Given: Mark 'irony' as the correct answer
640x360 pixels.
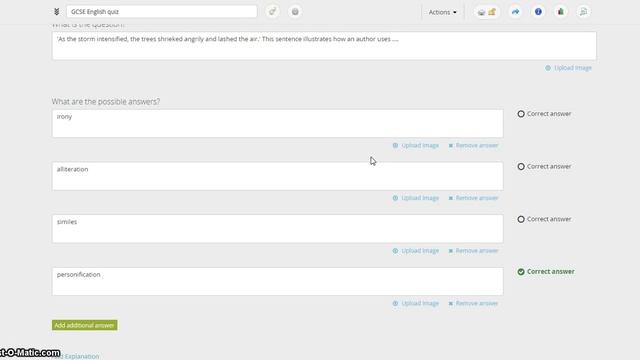Looking at the screenshot, I should click(x=521, y=114).
